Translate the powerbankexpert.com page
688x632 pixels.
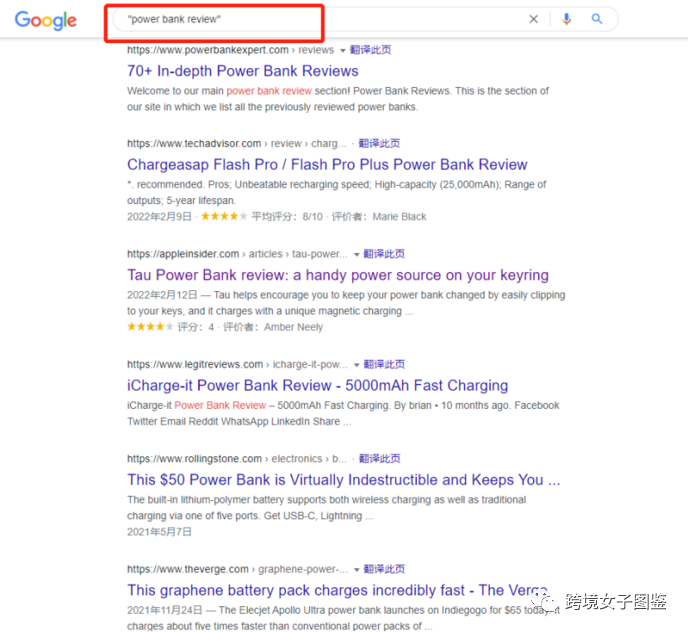pos(370,50)
